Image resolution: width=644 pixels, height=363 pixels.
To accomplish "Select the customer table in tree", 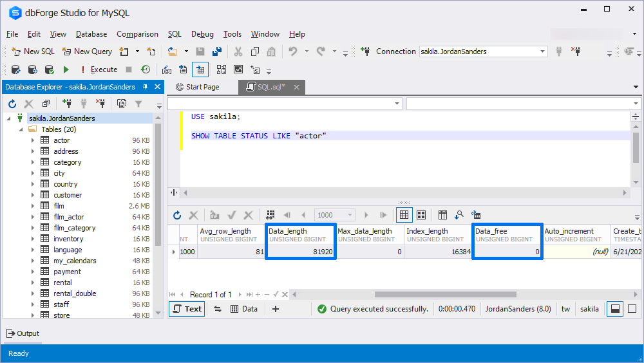I will pyautogui.click(x=68, y=195).
